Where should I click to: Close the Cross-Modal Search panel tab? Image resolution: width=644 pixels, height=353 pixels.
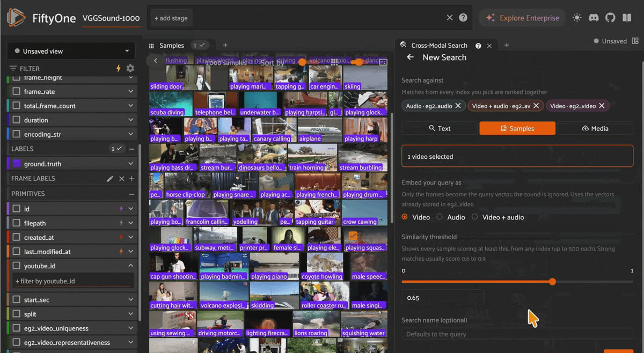(489, 46)
